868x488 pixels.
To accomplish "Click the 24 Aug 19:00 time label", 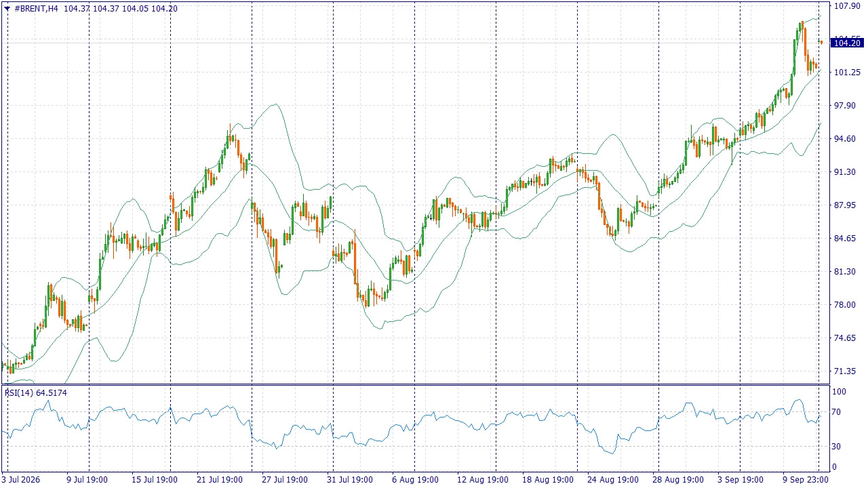I will pos(612,480).
